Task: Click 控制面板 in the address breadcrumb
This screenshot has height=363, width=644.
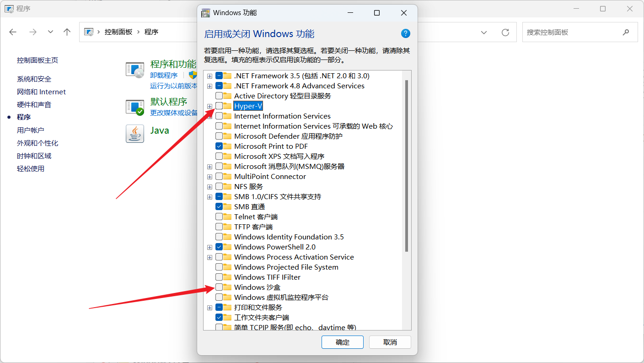Action: pyautogui.click(x=118, y=32)
